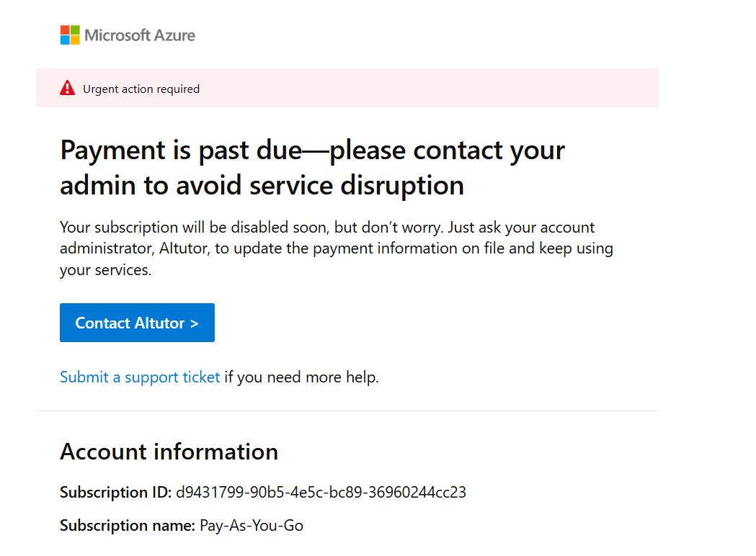Screen dimensions: 756x556
Task: Click the Microsoft four-square logo
Action: (70, 35)
